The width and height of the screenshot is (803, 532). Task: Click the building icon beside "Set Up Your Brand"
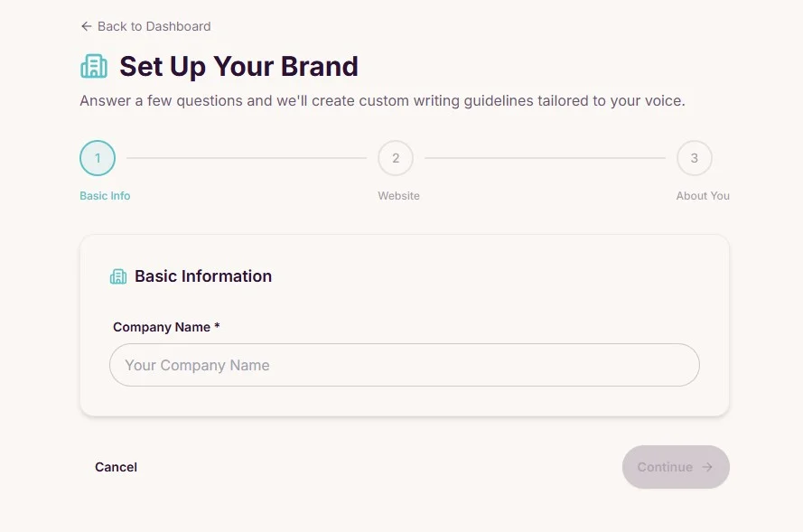(x=94, y=65)
